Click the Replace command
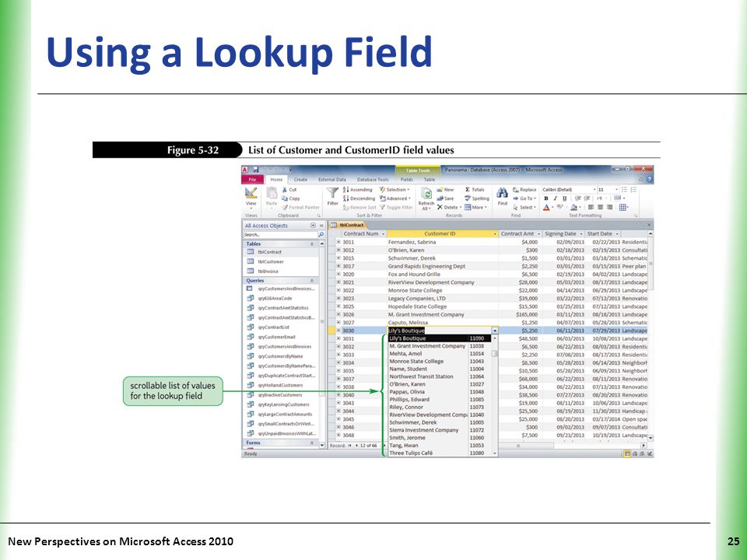747x560 pixels. pyautogui.click(x=524, y=190)
